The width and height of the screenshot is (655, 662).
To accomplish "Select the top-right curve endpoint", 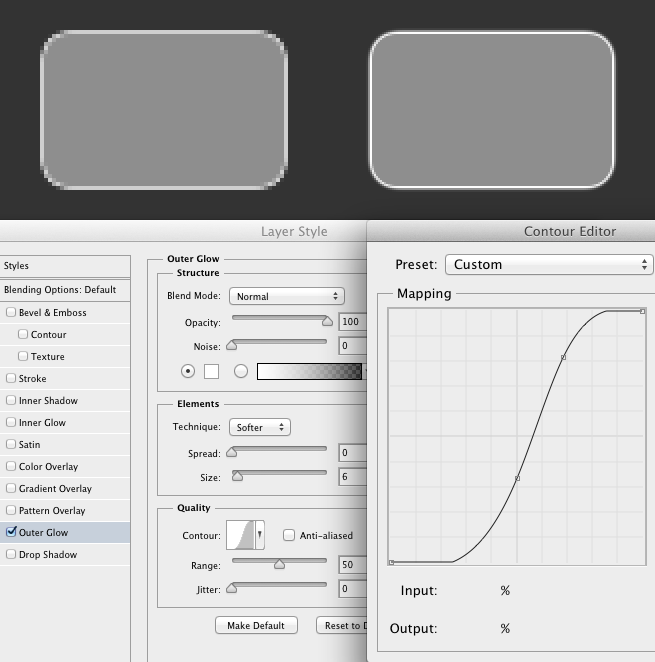I will 642,311.
